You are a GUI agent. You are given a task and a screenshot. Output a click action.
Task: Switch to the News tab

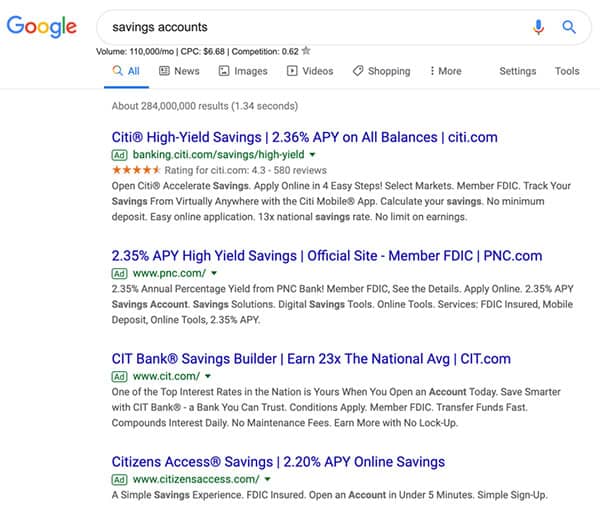[x=179, y=71]
